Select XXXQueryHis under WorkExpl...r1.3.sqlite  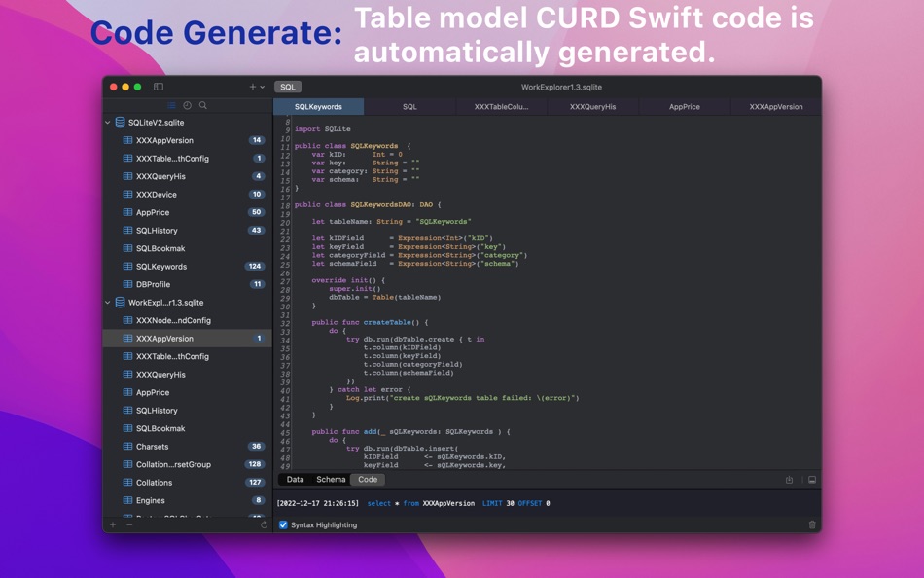pos(187,375)
